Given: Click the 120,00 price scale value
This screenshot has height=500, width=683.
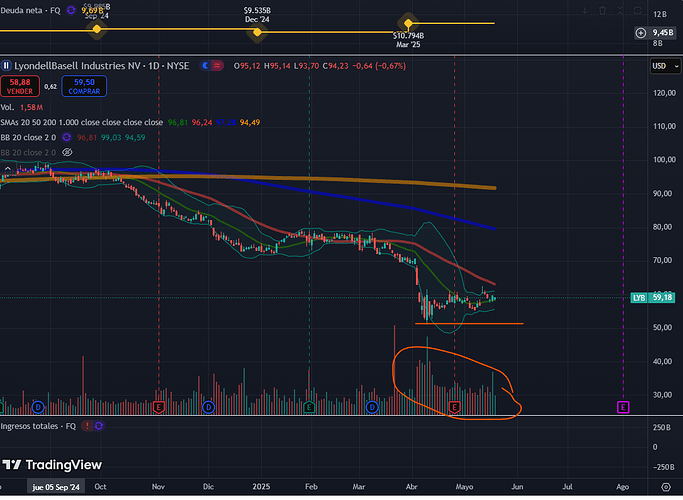Looking at the screenshot, I should (x=665, y=93).
